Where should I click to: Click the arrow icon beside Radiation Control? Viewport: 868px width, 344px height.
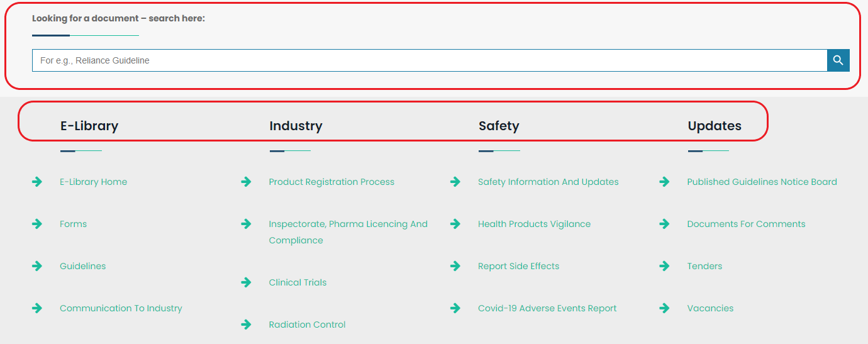[246, 325]
